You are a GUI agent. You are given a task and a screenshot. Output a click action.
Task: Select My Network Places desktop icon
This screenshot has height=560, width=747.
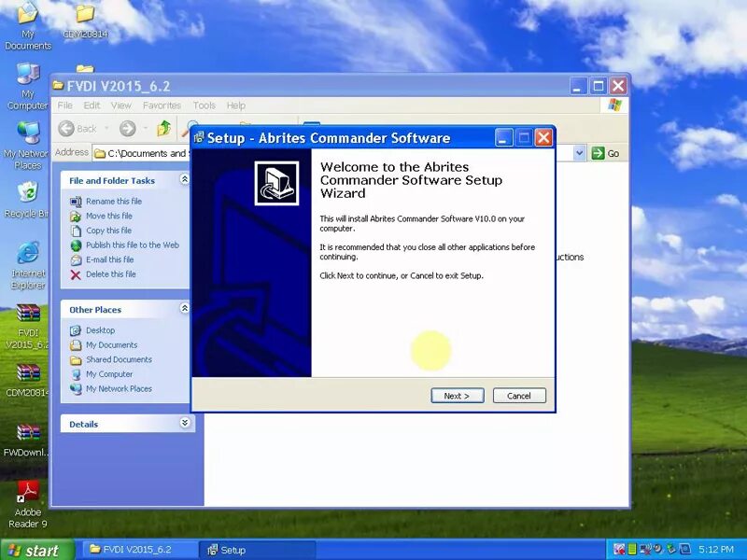pos(26,147)
